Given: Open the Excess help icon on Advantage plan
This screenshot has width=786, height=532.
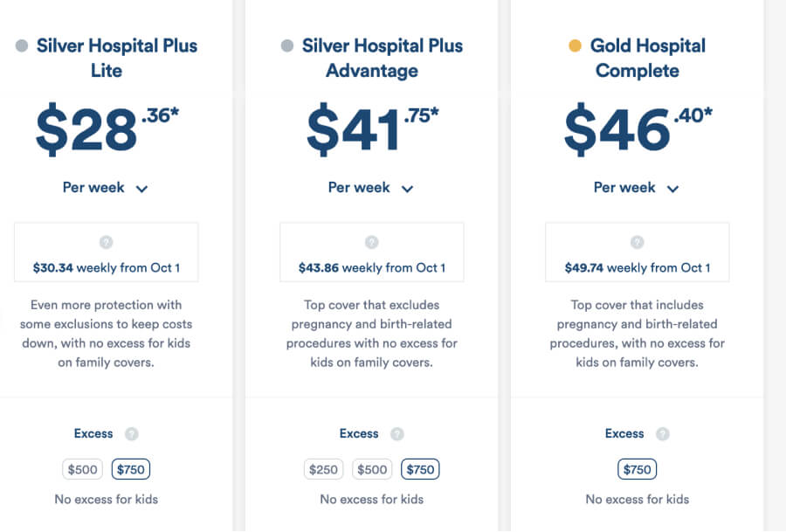Looking at the screenshot, I should pos(397,433).
